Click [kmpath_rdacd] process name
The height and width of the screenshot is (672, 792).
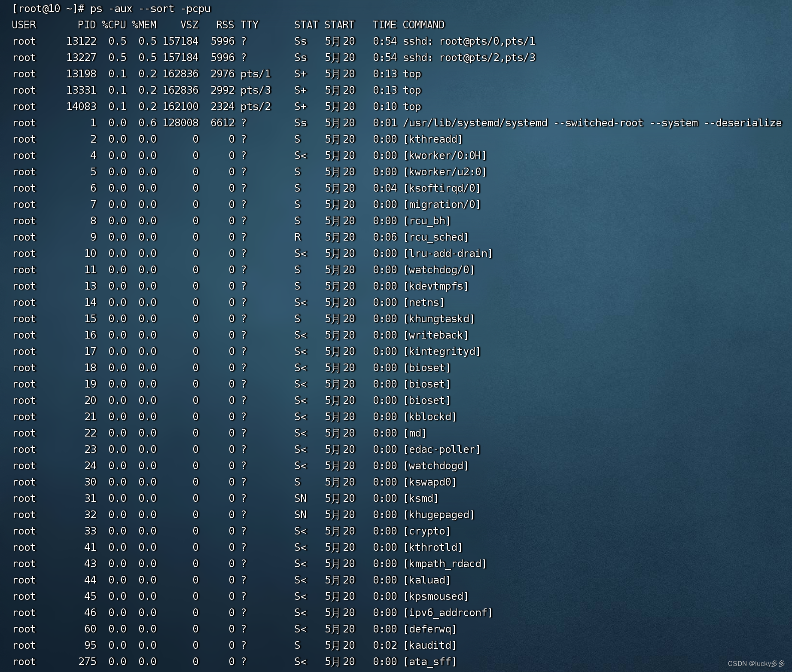pos(445,564)
